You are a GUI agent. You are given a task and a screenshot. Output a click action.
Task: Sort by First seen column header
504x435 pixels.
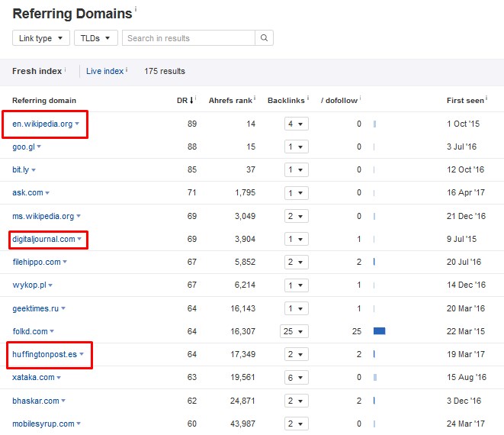[465, 101]
